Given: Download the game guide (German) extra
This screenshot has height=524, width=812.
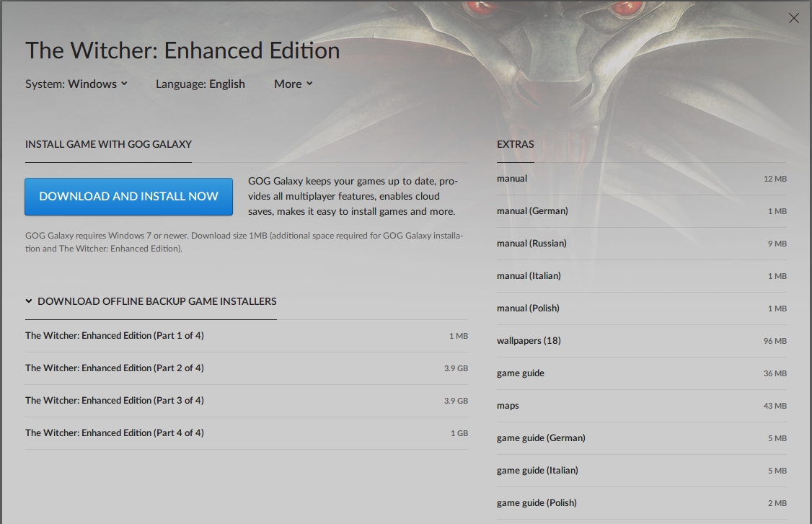Looking at the screenshot, I should pos(642,438).
